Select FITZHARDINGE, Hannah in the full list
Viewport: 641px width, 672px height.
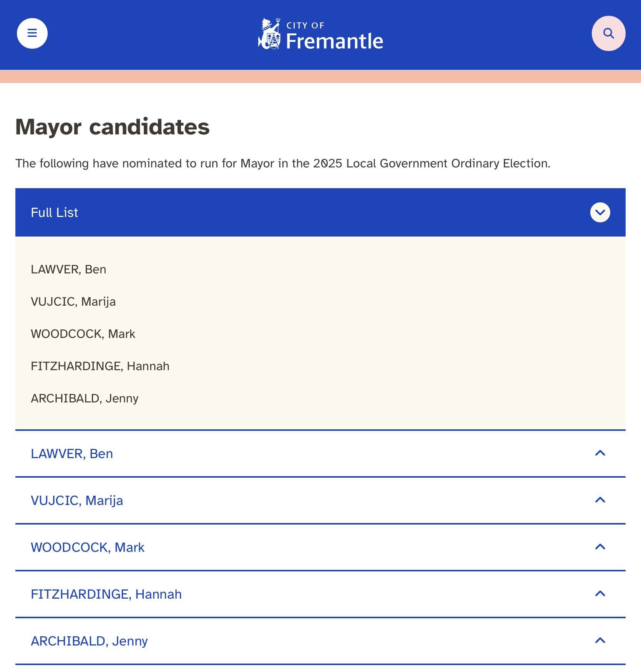click(x=100, y=366)
